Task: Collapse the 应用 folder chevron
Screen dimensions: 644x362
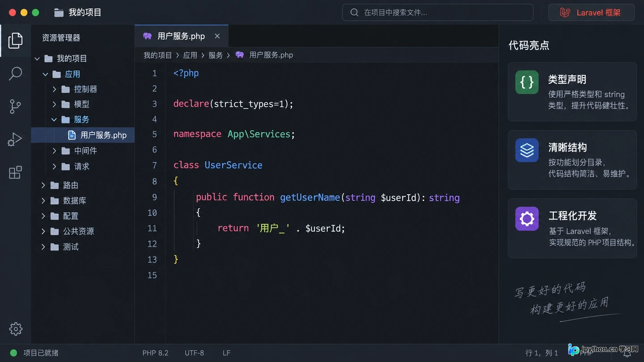Action: (45, 74)
